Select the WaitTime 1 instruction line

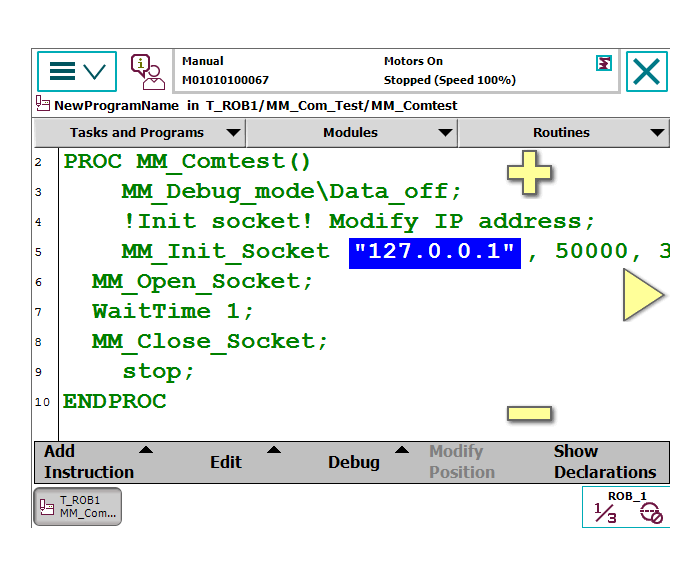tap(173, 312)
